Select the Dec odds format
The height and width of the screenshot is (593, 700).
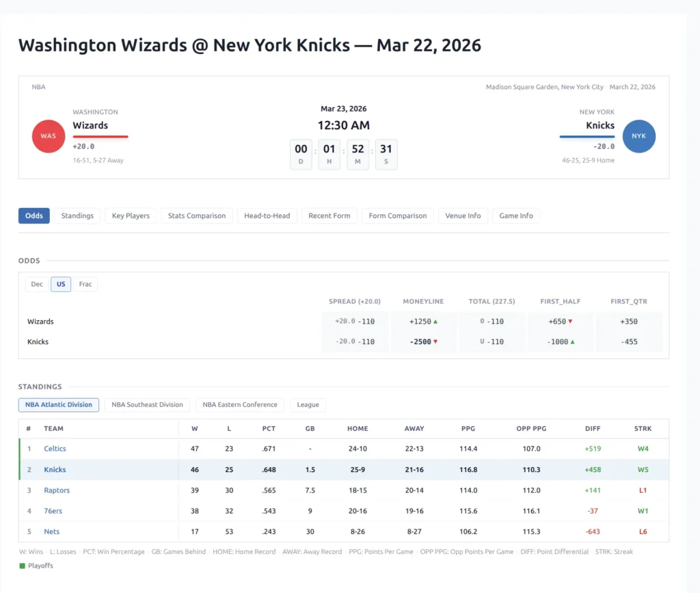(x=37, y=284)
